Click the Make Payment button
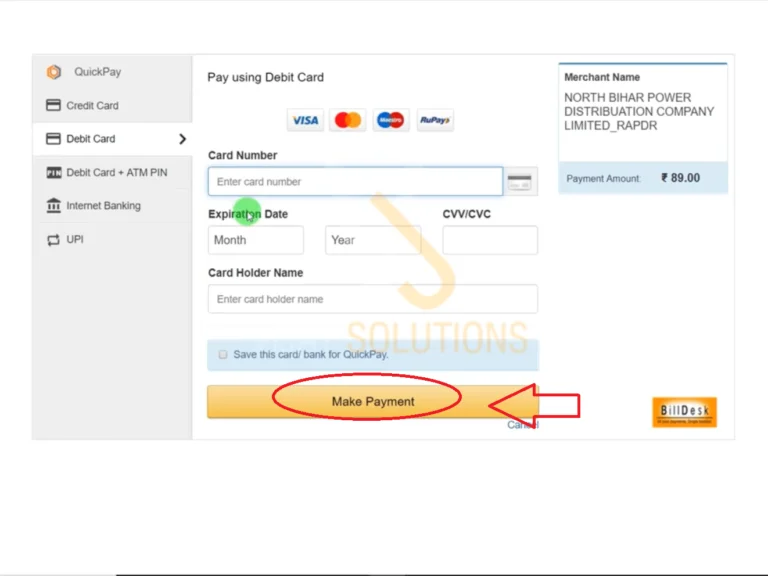Screen dimensions: 768x576 (x=373, y=402)
